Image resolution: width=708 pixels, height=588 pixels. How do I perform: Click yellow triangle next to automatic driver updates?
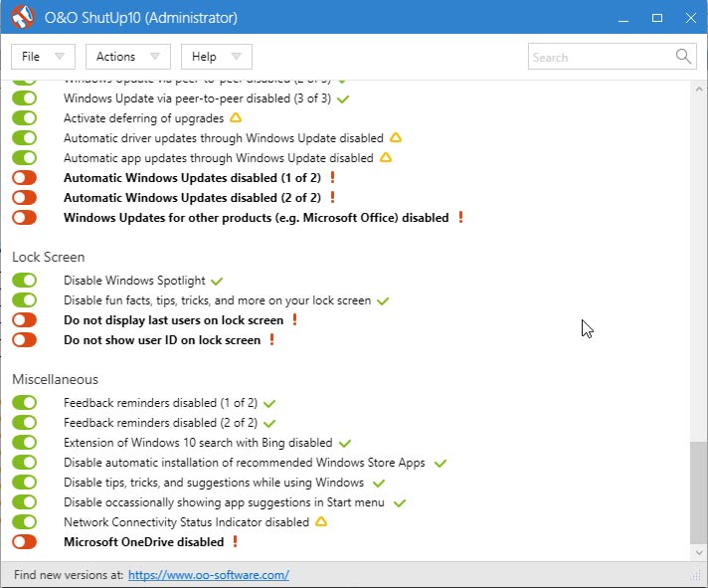coord(396,137)
